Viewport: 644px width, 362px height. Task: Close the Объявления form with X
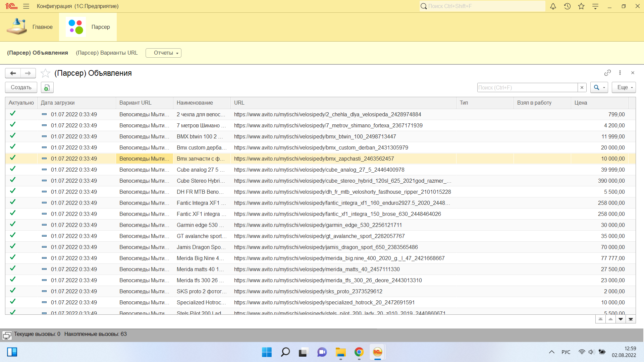(x=633, y=73)
